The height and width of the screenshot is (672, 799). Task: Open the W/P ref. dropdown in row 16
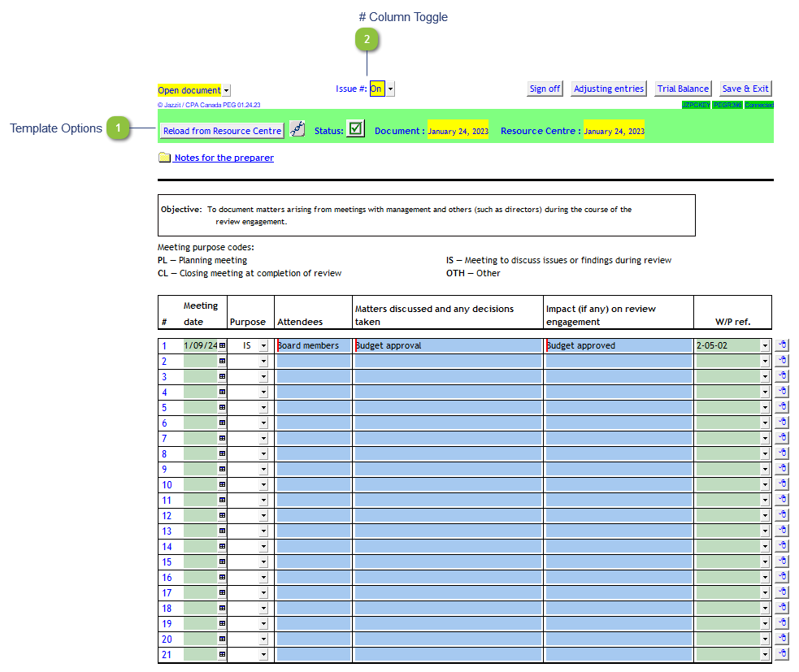click(x=765, y=577)
